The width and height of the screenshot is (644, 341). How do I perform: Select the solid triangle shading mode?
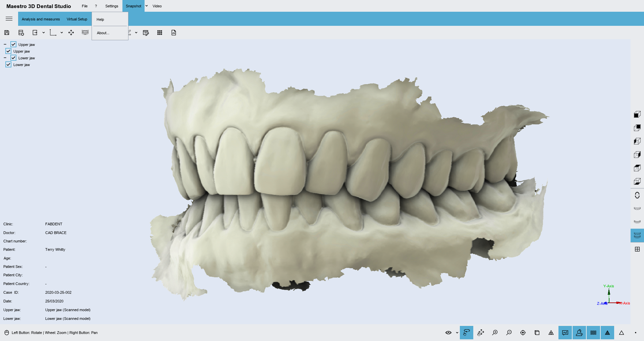click(607, 333)
